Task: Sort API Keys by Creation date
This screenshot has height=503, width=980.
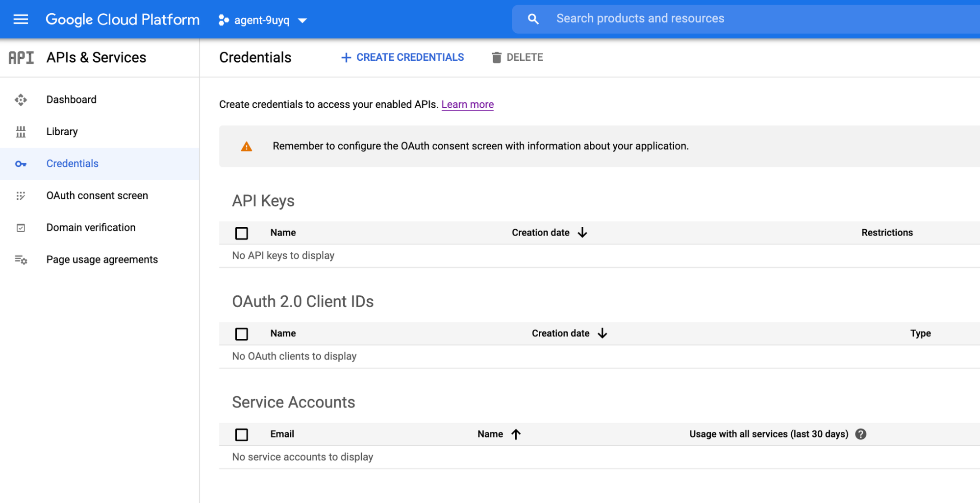Action: pos(540,233)
